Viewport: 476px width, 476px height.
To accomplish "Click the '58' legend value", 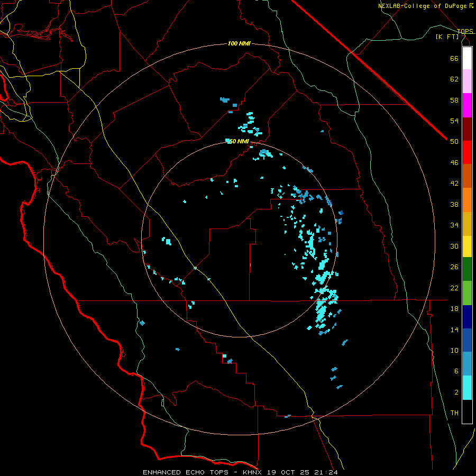I will tap(454, 100).
